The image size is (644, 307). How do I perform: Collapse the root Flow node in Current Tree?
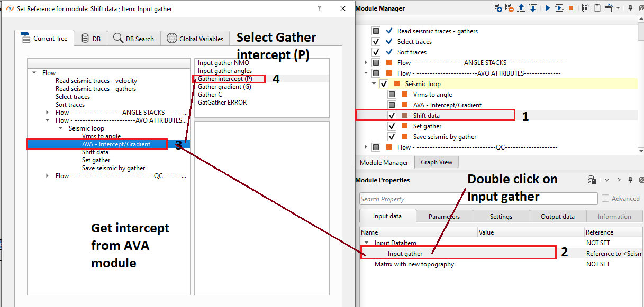[x=34, y=73]
